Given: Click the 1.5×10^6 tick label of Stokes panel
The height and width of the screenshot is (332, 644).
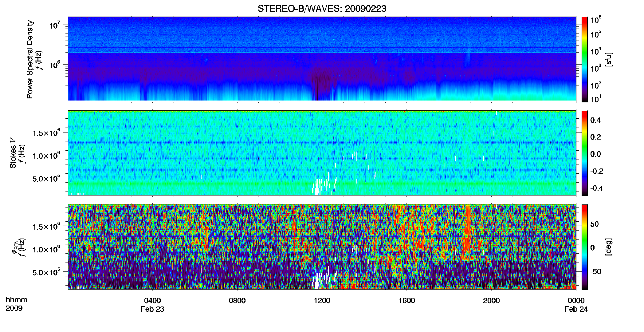Looking at the screenshot, I should (46, 132).
